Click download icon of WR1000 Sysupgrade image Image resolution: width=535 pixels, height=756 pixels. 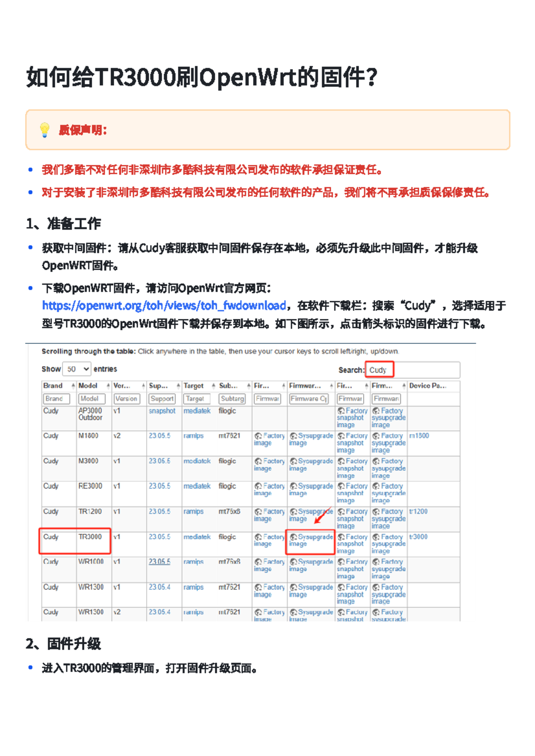pyautogui.click(x=293, y=562)
